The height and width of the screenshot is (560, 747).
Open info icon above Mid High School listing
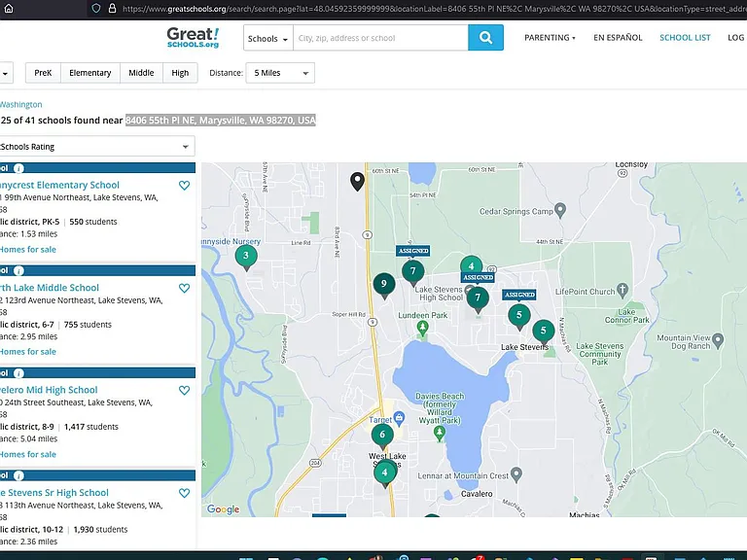point(18,373)
